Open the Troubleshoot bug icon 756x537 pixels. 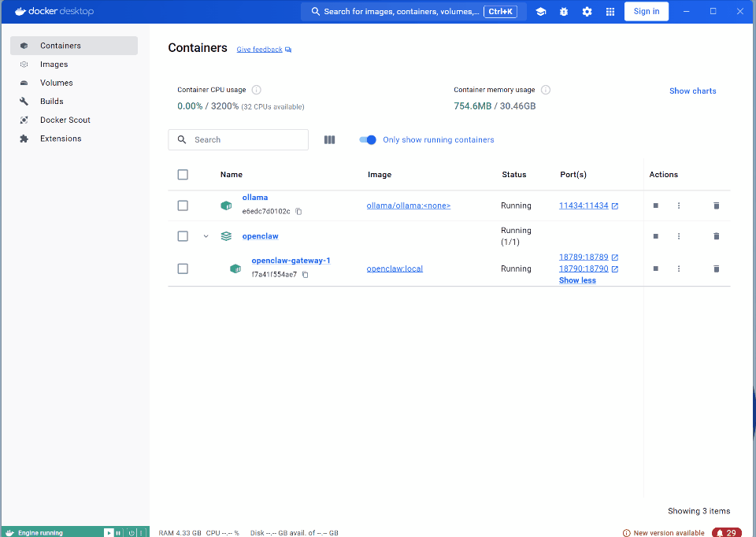click(x=564, y=12)
